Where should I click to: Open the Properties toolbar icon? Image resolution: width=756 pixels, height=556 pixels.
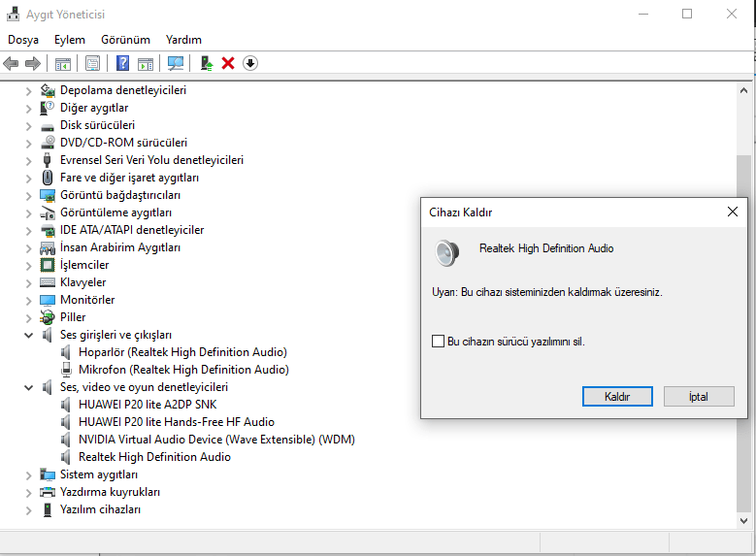pos(92,63)
